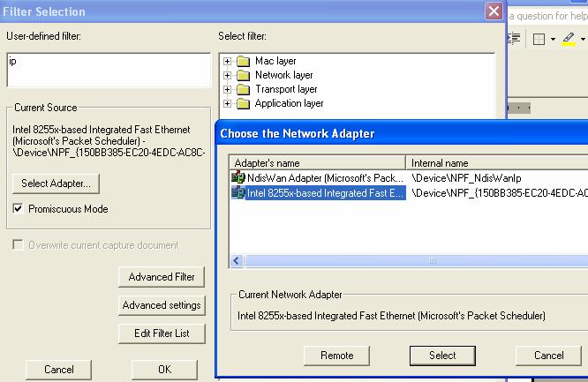
Task: Open the highlight color dropdown arrow
Action: tap(582, 39)
